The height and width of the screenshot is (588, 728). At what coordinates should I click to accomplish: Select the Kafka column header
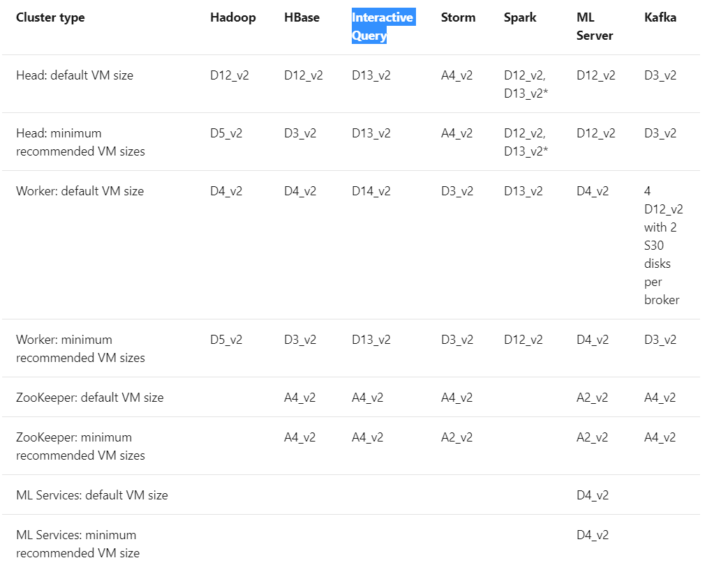660,17
